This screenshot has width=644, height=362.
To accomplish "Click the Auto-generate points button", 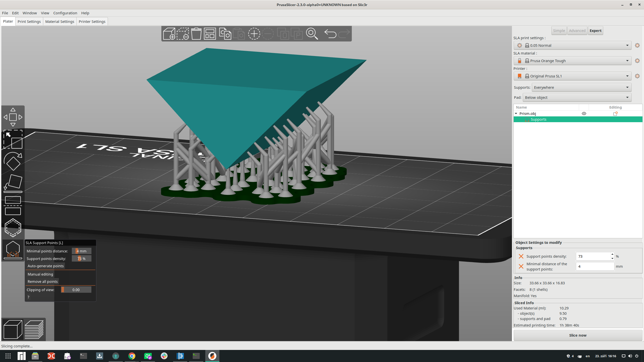I will 46,266.
